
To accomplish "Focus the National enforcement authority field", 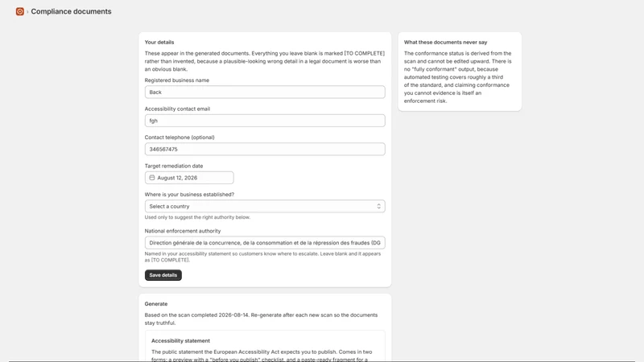I will 265,243.
